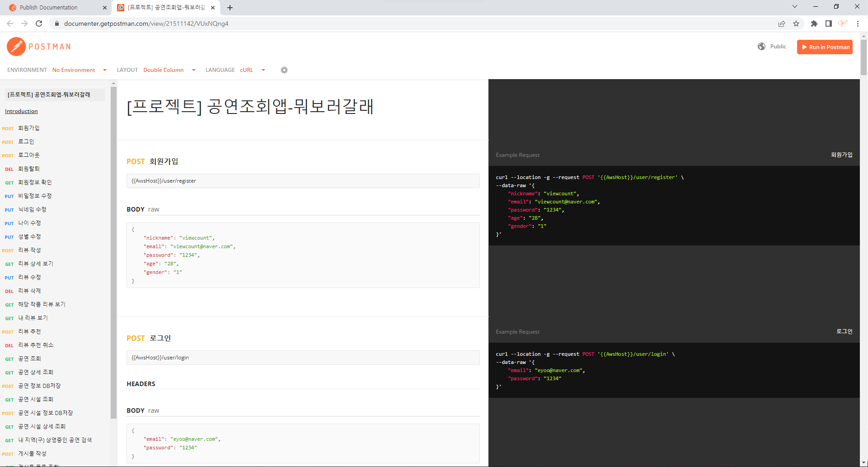868x467 pixels.
Task: Go back to previous page
Action: (10, 24)
